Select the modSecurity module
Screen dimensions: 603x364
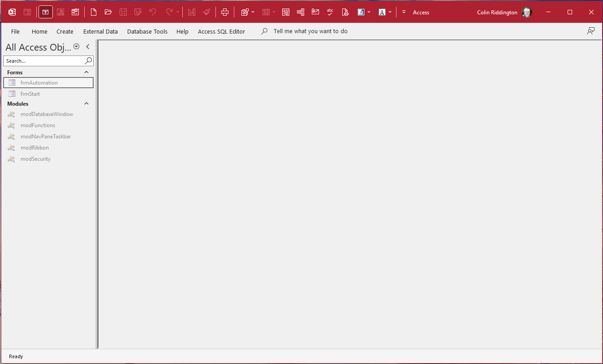48,159
